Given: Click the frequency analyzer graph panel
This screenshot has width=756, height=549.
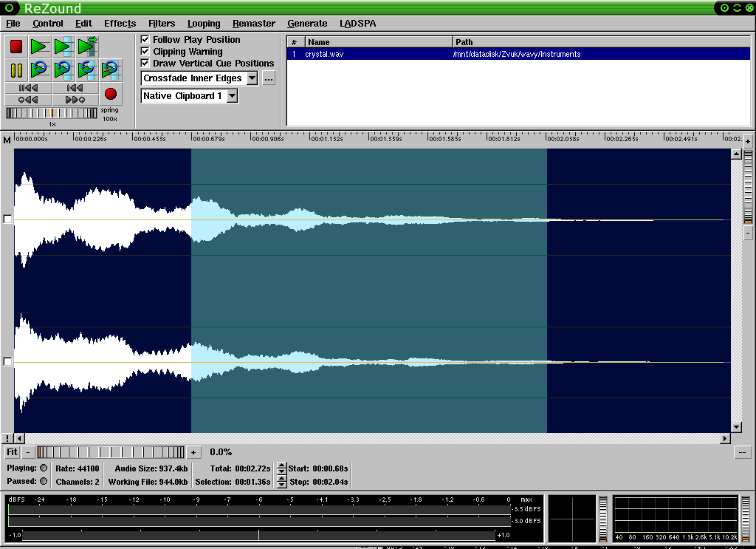Looking at the screenshot, I should click(675, 518).
